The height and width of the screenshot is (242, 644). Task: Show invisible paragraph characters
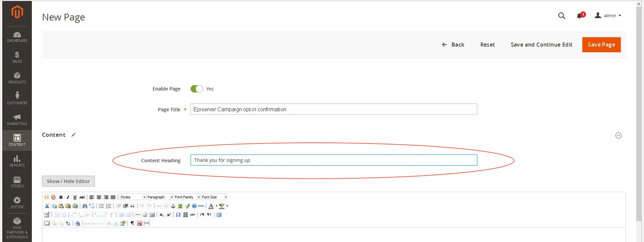[132, 223]
